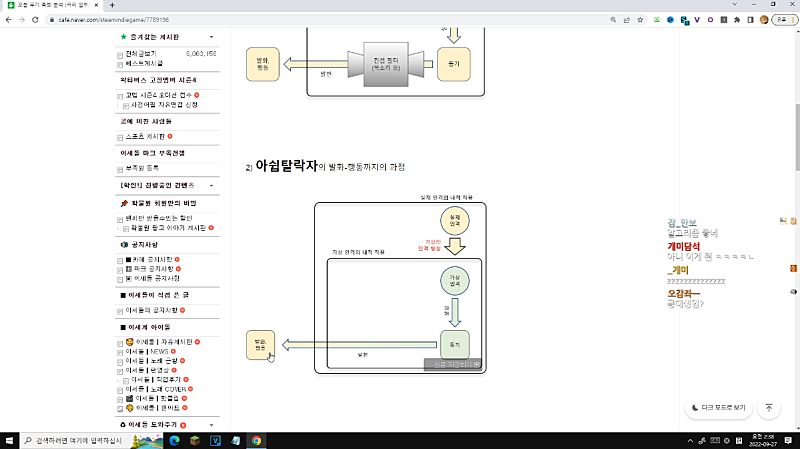The image size is (800, 449).
Task: Jump to page top with arrow button
Action: click(769, 408)
